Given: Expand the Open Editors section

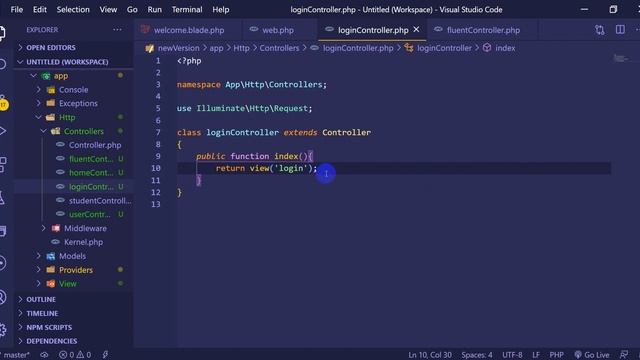Looking at the screenshot, I should [51, 48].
